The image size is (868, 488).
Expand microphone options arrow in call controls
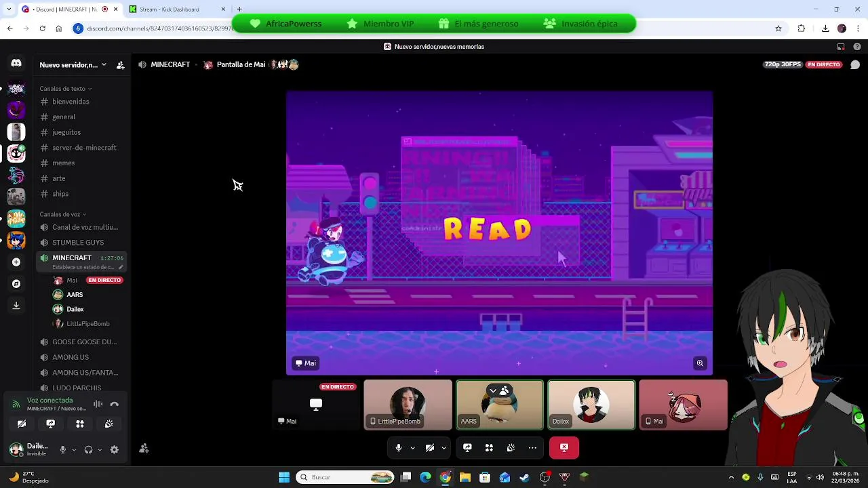pos(412,447)
